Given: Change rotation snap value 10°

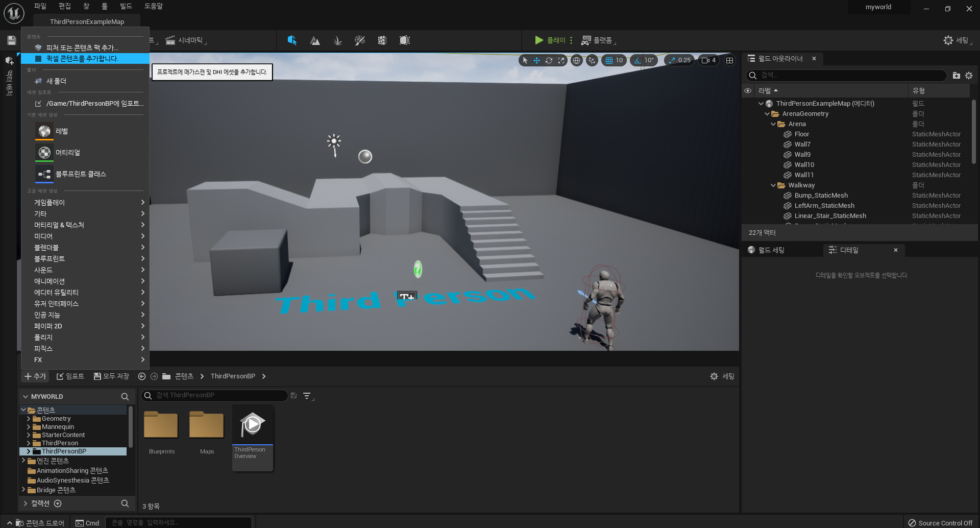Looking at the screenshot, I should [x=649, y=60].
